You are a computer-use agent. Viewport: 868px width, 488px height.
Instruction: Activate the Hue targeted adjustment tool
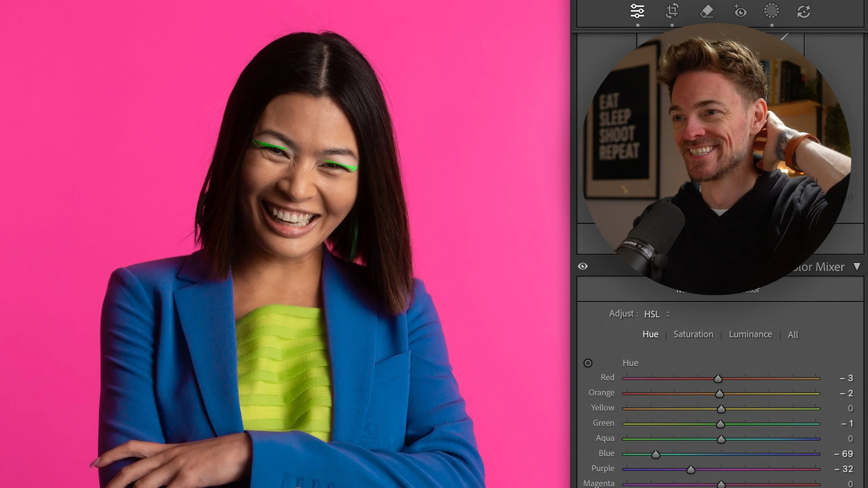pyautogui.click(x=587, y=363)
